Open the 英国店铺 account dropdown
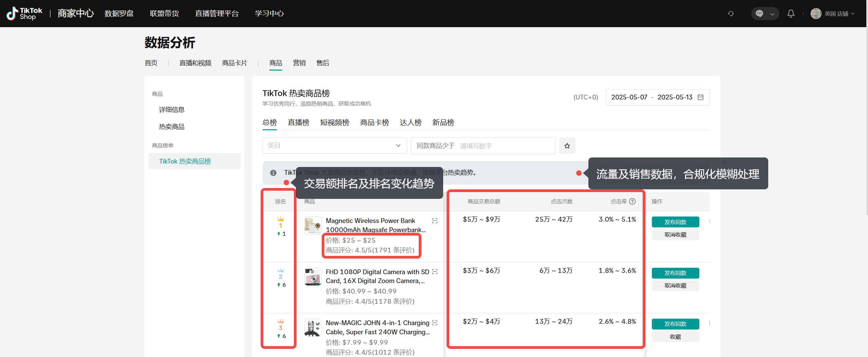This screenshot has height=357, width=868. 836,14
